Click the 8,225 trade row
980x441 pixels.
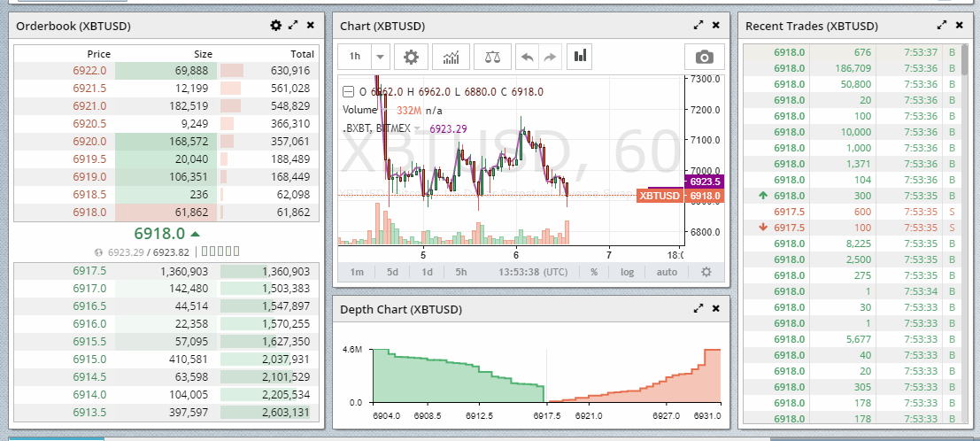(x=853, y=244)
